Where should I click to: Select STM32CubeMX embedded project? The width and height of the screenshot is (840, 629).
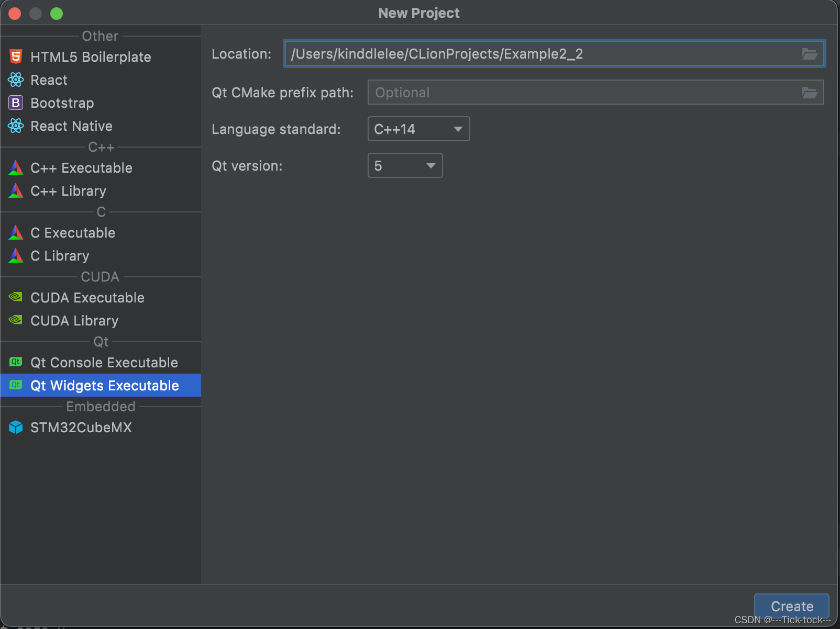[x=101, y=427]
